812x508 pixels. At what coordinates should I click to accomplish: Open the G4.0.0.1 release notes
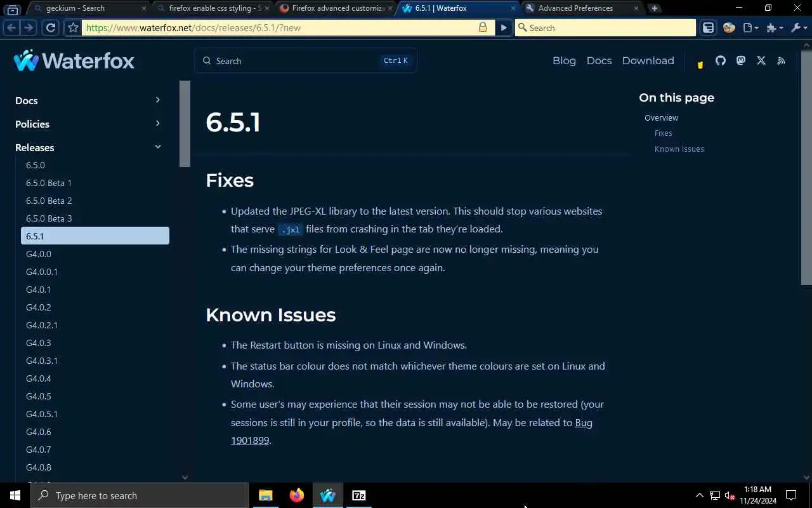[x=95, y=272]
